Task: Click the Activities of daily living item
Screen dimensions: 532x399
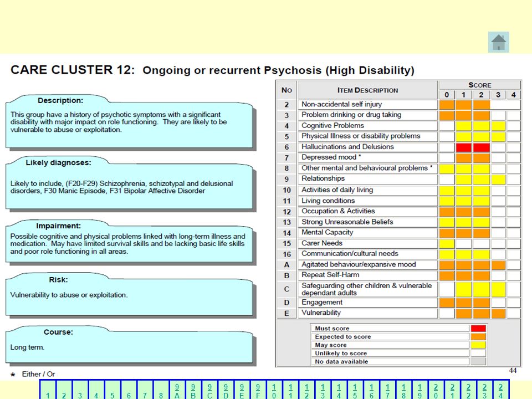Action: click(x=368, y=190)
